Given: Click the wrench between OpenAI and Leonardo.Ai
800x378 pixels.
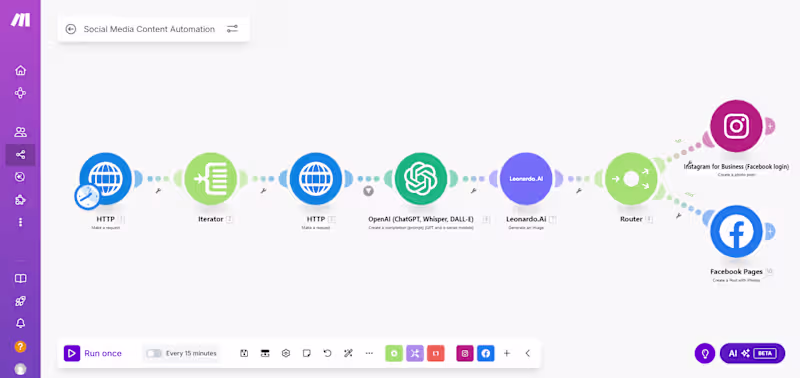Looking at the screenshot, I should click(x=473, y=191).
